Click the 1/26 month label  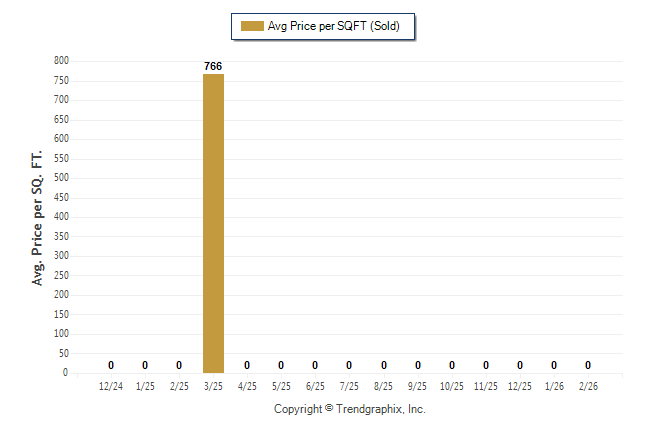click(554, 386)
